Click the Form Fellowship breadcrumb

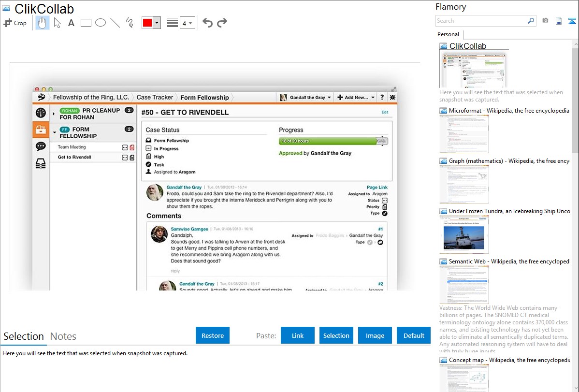pyautogui.click(x=204, y=98)
